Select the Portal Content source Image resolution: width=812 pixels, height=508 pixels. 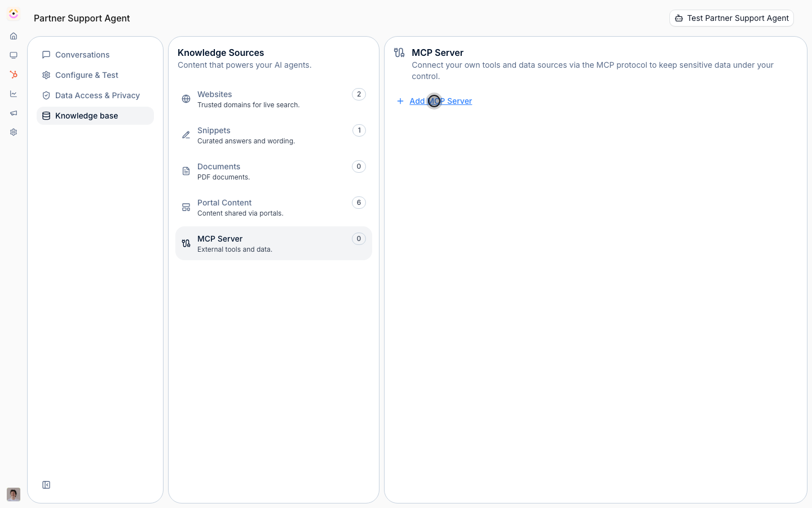click(x=273, y=207)
